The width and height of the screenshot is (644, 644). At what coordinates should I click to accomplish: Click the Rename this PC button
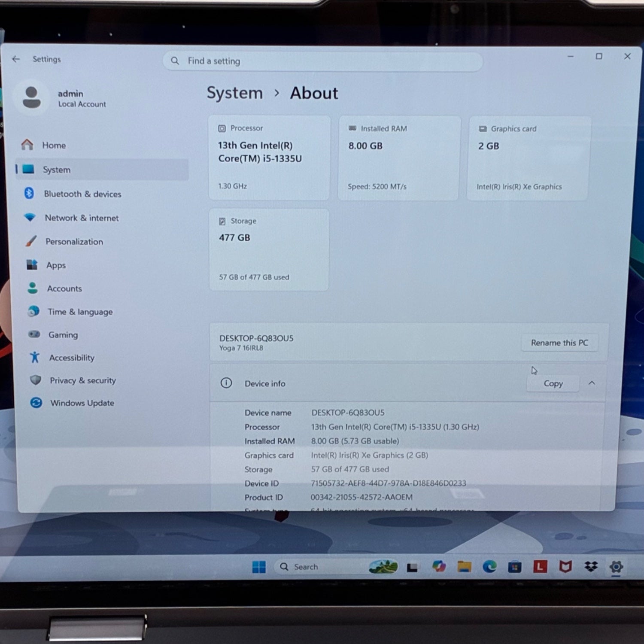coord(559,343)
